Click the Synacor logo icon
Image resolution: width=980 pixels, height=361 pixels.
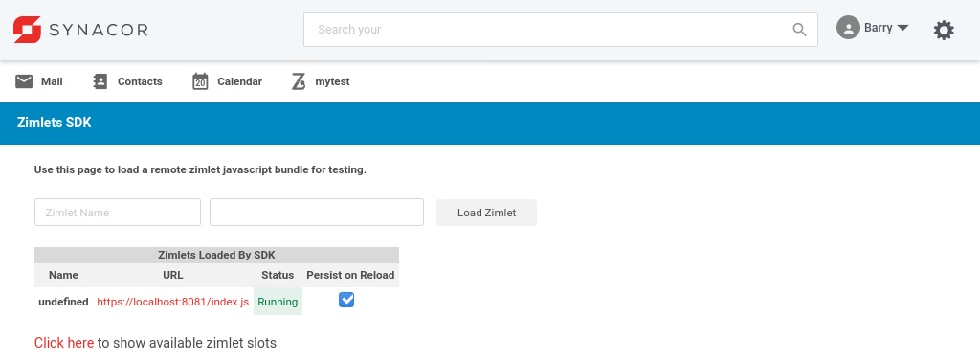(27, 30)
